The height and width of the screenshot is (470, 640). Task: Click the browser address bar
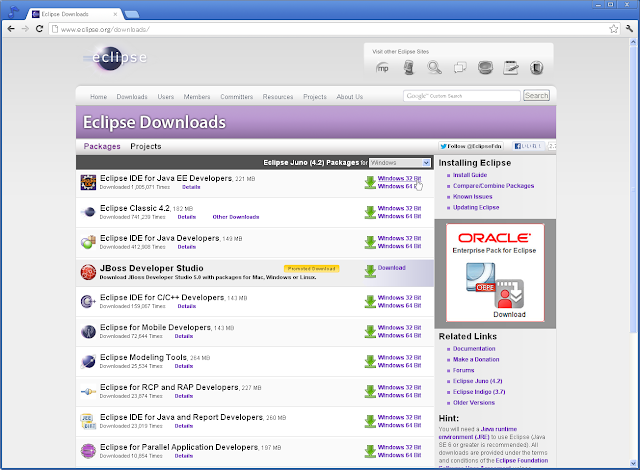tap(329, 29)
